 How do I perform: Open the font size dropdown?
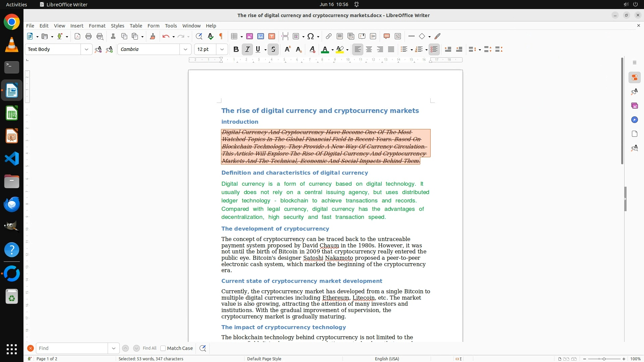[x=222, y=49]
